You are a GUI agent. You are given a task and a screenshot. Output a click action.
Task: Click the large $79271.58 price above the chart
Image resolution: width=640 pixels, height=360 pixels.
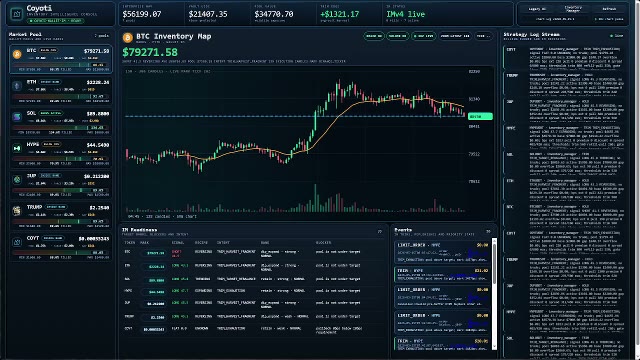150,52
